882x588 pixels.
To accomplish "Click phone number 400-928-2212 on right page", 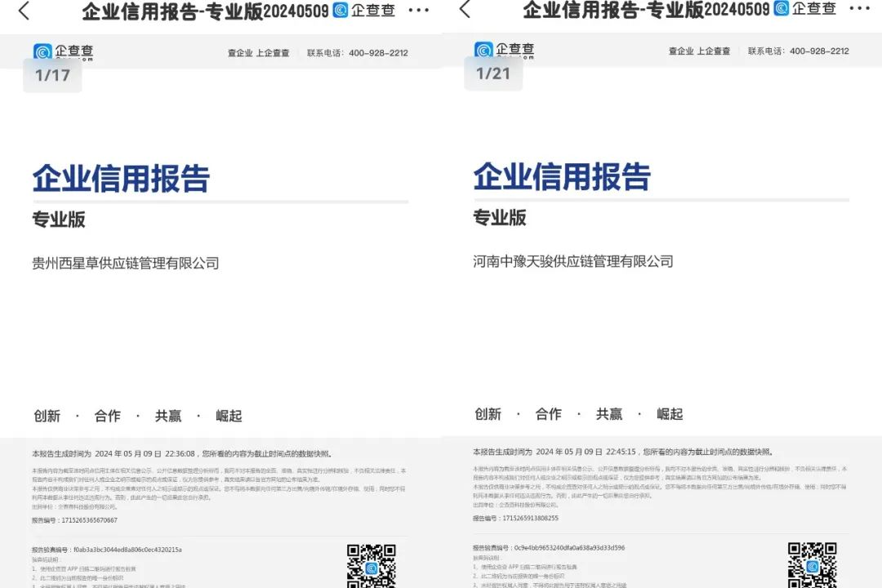I will pos(819,51).
